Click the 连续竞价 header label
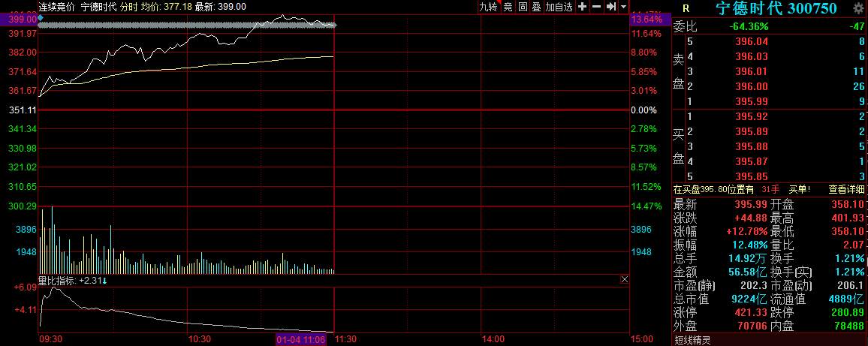The height and width of the screenshot is (346, 868). [58, 7]
